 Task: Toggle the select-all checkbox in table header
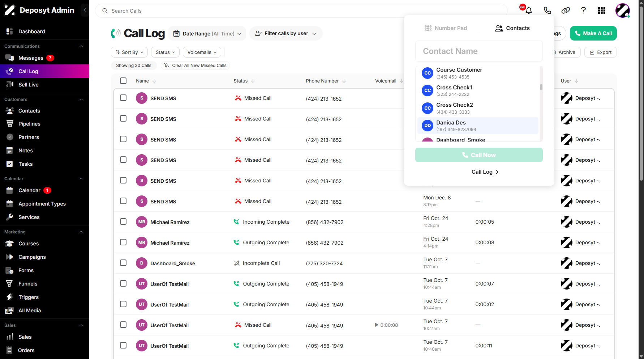coord(123,81)
